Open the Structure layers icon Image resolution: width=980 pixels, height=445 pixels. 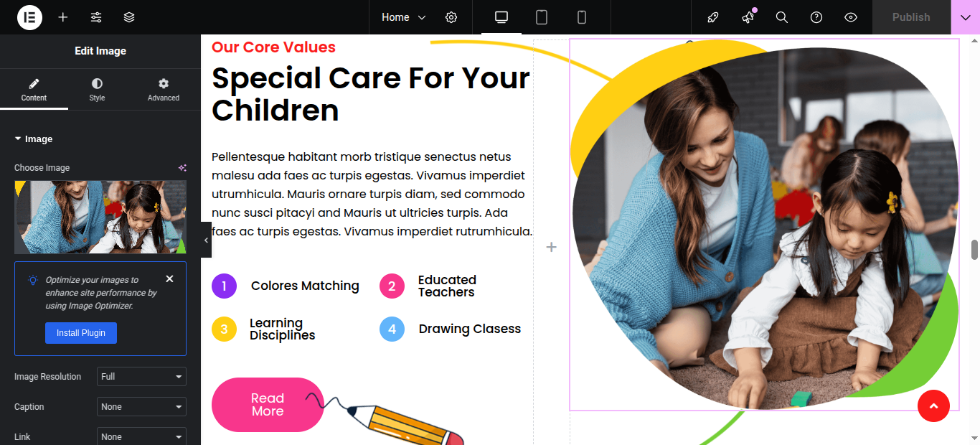129,17
